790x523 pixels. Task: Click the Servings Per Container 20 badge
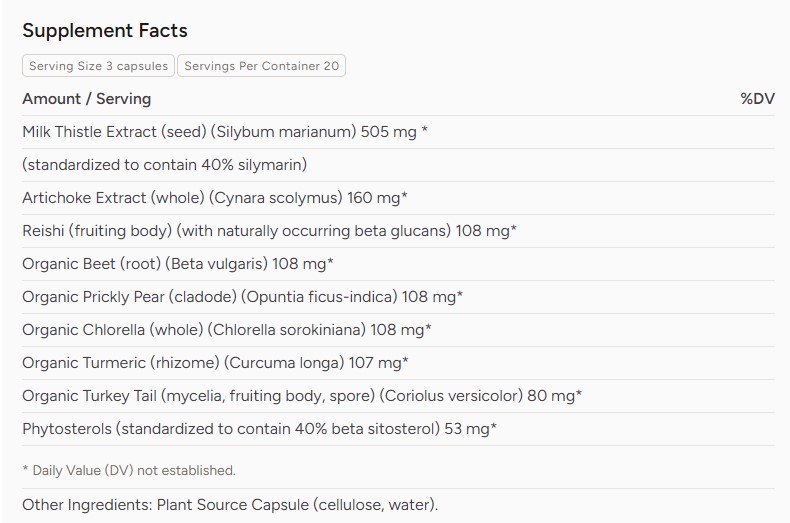tap(261, 66)
